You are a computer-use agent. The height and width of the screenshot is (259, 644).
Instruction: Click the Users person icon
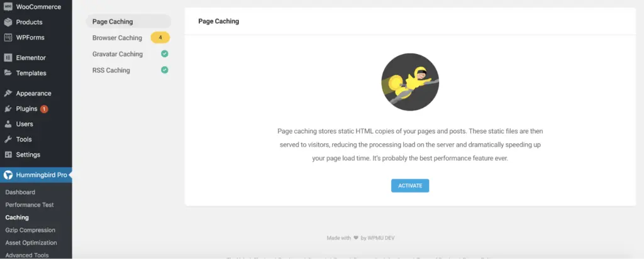tap(8, 124)
